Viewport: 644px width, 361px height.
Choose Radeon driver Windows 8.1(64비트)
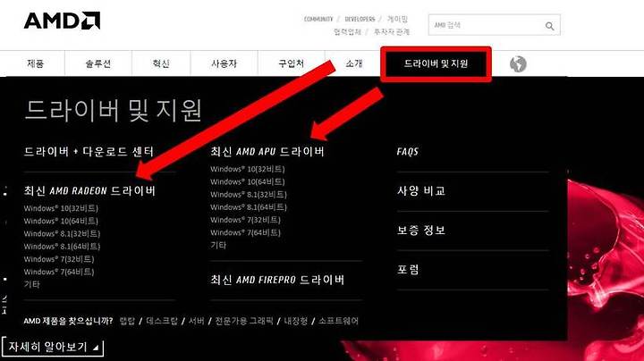coord(62,247)
